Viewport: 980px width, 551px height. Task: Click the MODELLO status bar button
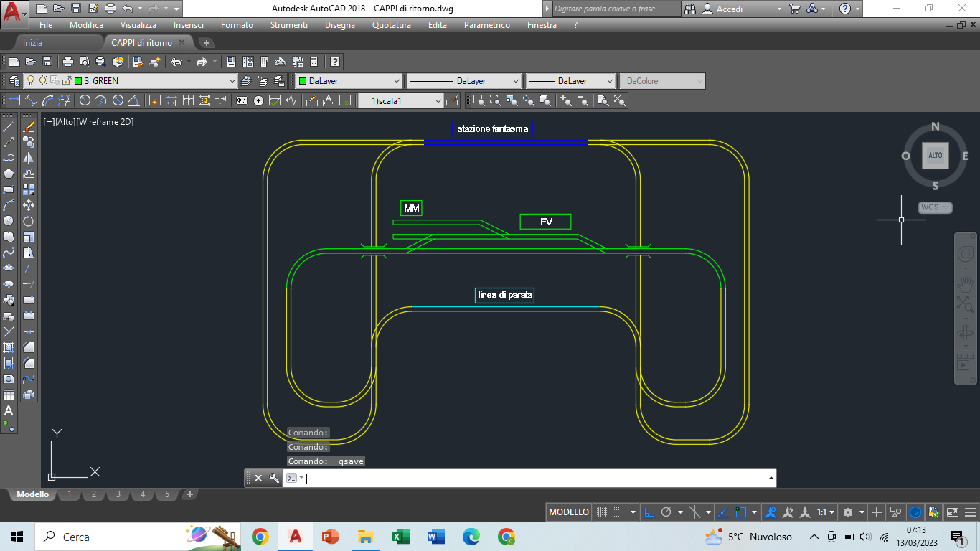(568, 512)
